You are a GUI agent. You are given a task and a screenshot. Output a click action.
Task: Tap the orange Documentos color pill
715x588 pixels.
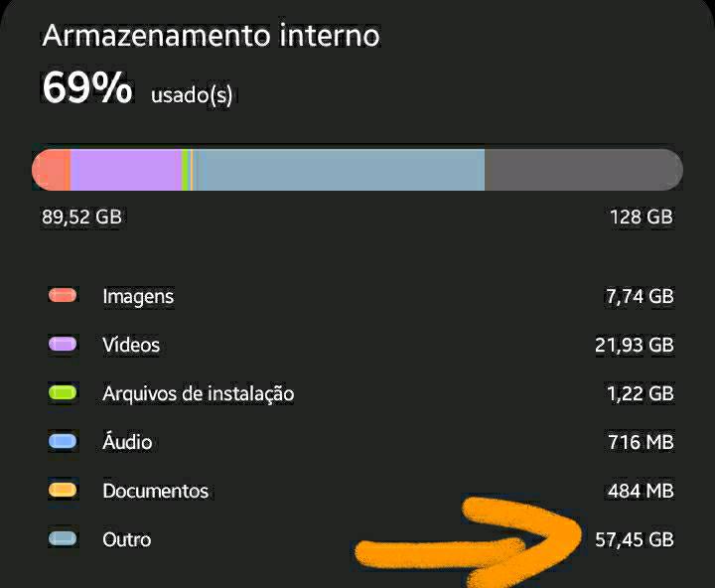[63, 490]
